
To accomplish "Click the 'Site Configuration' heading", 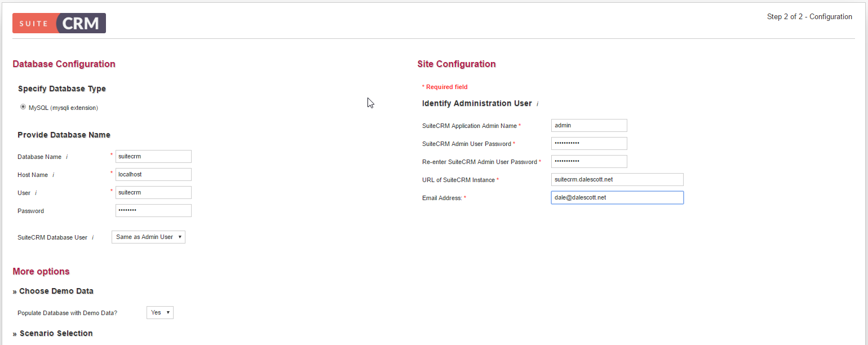I will tap(457, 64).
